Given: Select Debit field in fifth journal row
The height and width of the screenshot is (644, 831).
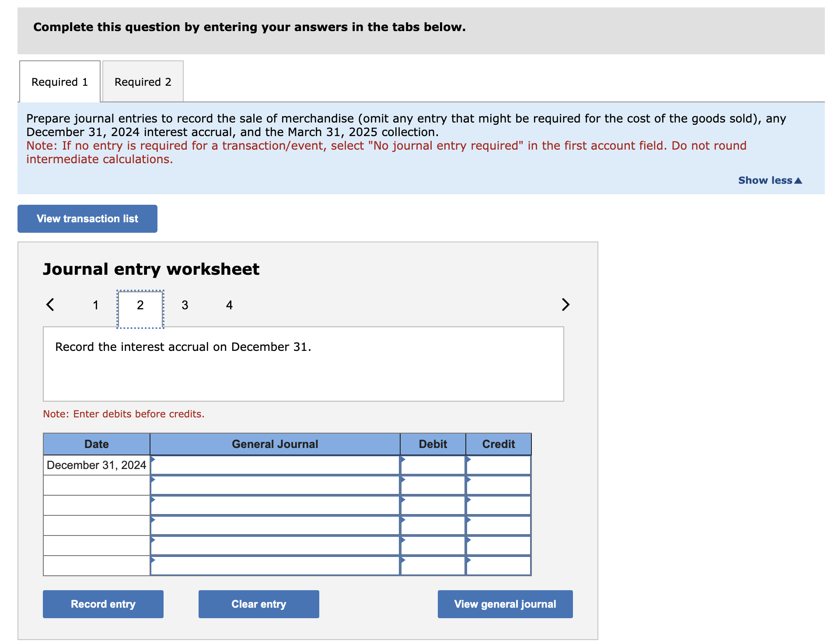Looking at the screenshot, I should [433, 546].
